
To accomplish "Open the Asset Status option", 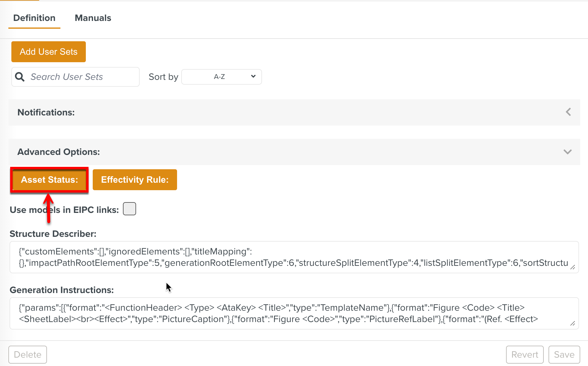I will (49, 180).
